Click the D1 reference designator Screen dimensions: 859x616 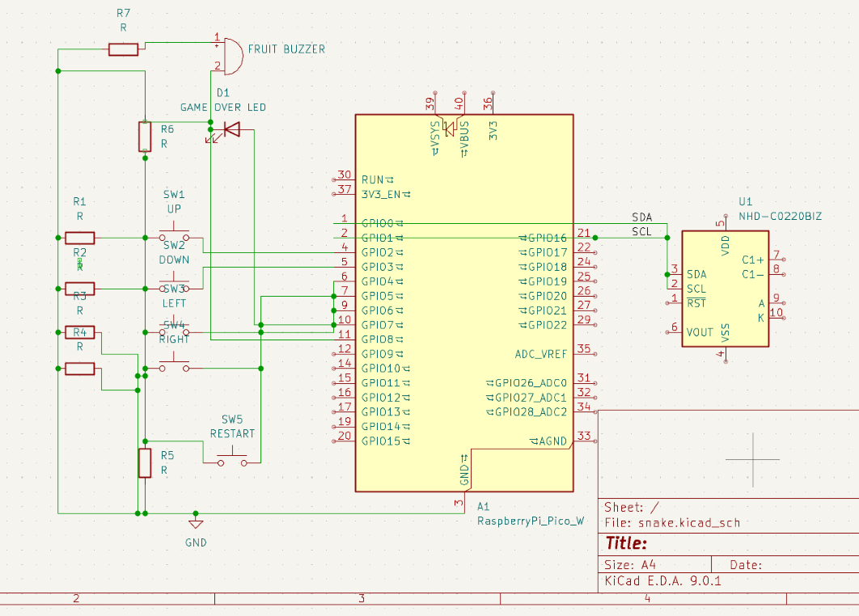[x=223, y=93]
